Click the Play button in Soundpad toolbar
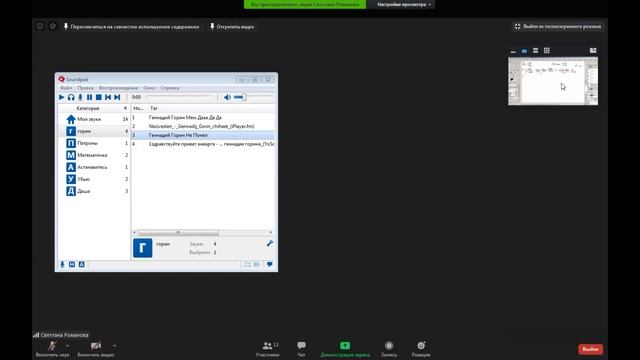The height and width of the screenshot is (360, 640). 62,97
